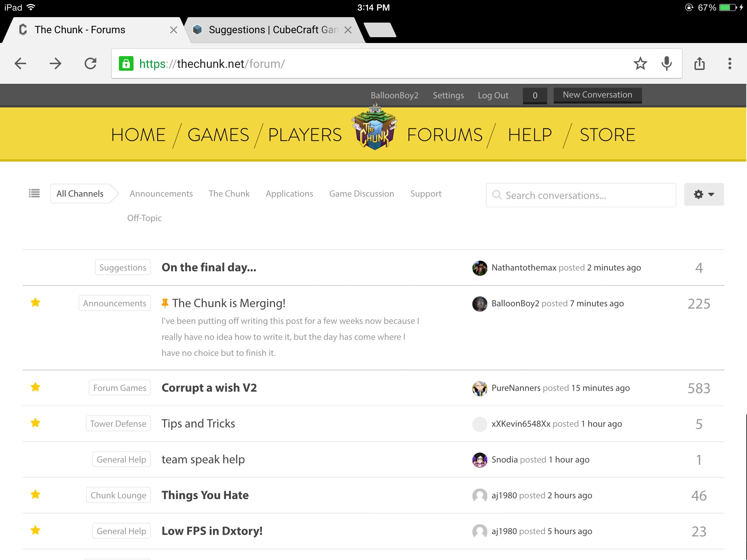This screenshot has height=560, width=747.
Task: Open the Low FPS in Dxtory! thread
Action: tap(212, 531)
